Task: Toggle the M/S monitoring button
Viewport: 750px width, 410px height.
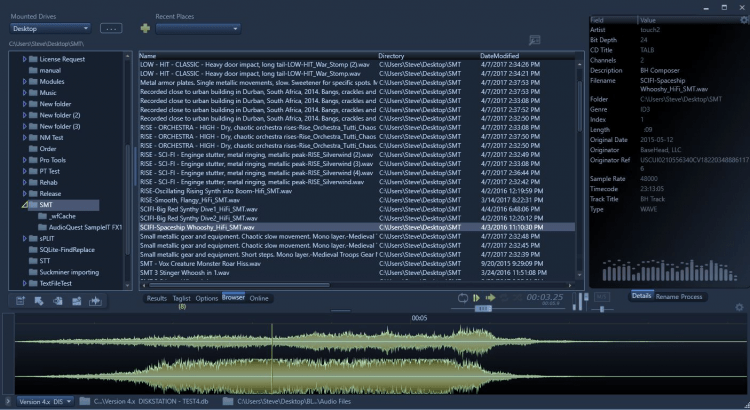Action: pyautogui.click(x=600, y=298)
